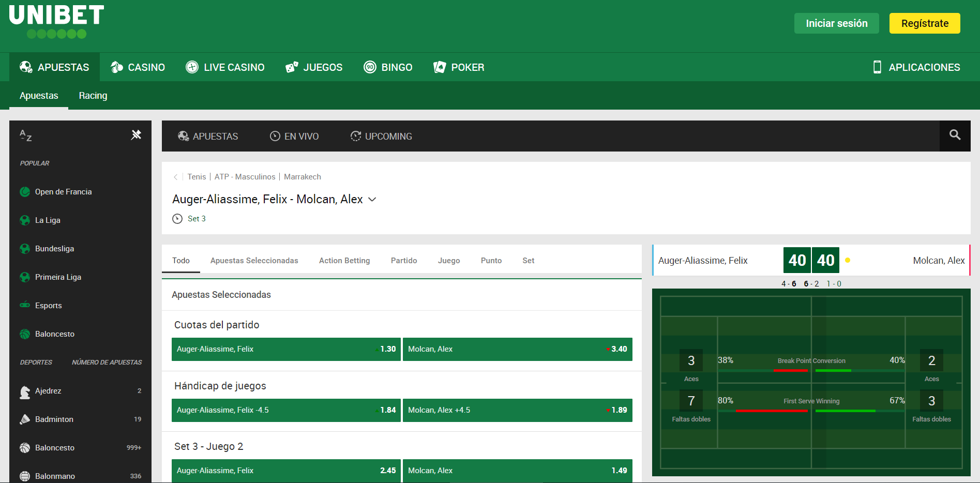Bet on Auger-Aliassime match odds 1.30

286,349
